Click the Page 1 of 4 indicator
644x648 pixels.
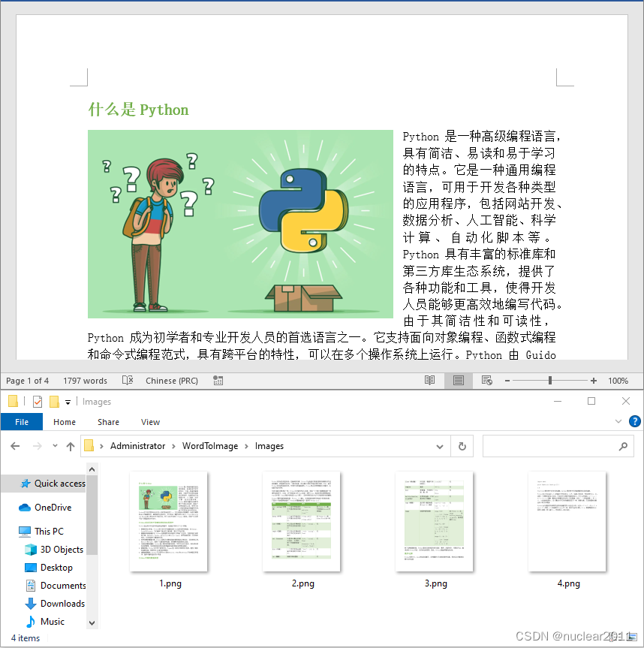click(27, 381)
